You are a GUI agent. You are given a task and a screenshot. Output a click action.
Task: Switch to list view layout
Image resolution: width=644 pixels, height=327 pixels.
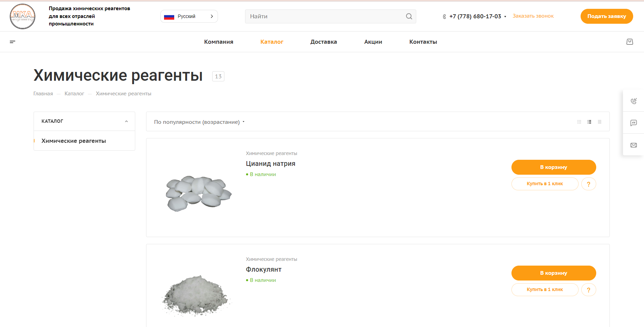[x=589, y=122]
